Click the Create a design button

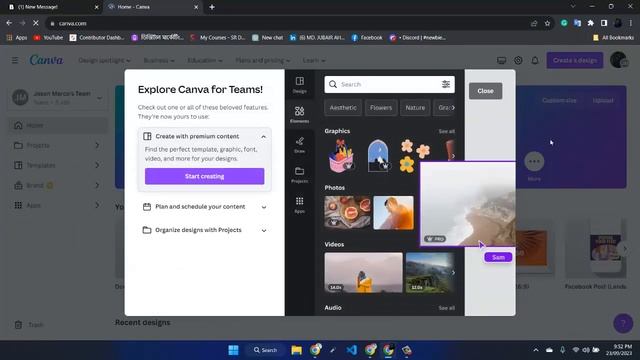pos(575,60)
